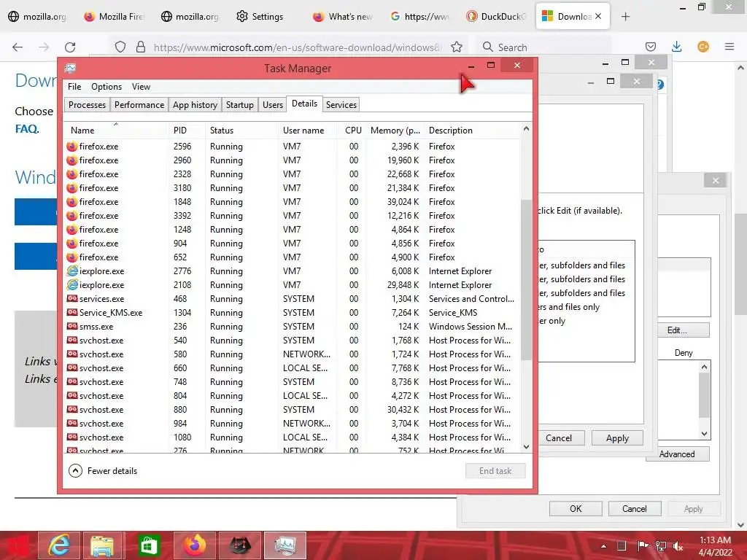Click the Firefox back arrow icon
The image size is (747, 560).
(18, 47)
